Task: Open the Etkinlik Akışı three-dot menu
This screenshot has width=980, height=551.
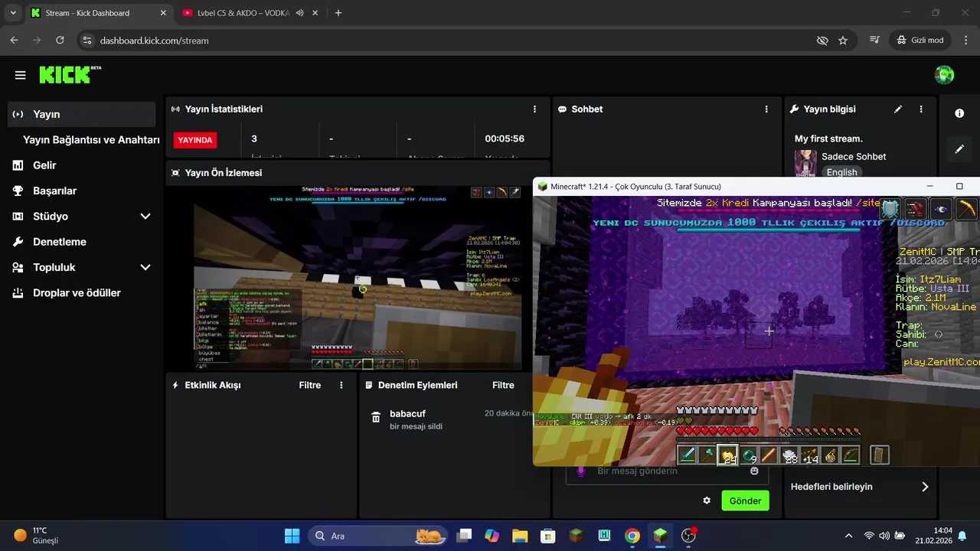Action: point(341,385)
